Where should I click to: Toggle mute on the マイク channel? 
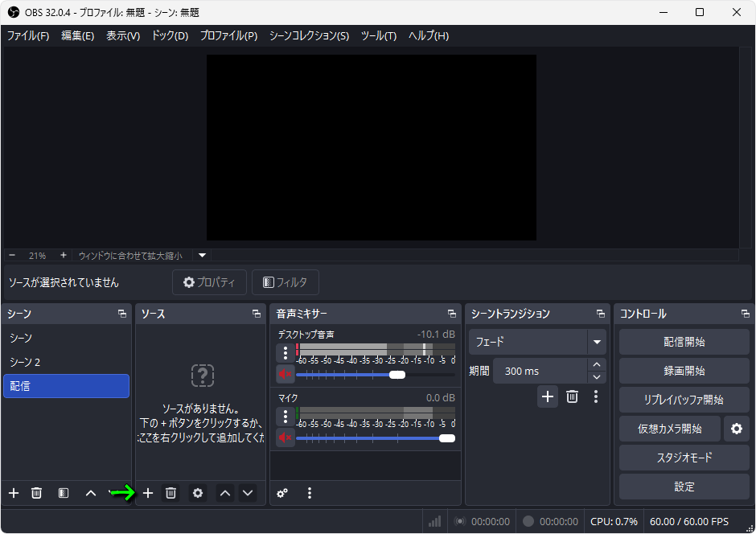286,437
